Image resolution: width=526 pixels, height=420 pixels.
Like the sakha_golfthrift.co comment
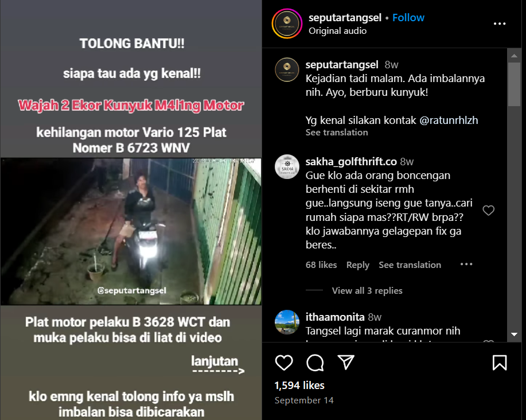(x=489, y=211)
